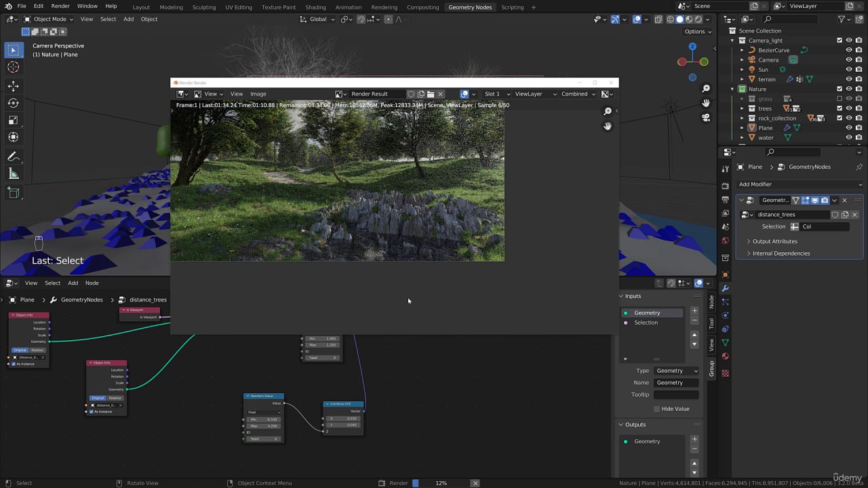Switch to the Shading workspace tab
The image size is (868, 488).
[x=315, y=7]
